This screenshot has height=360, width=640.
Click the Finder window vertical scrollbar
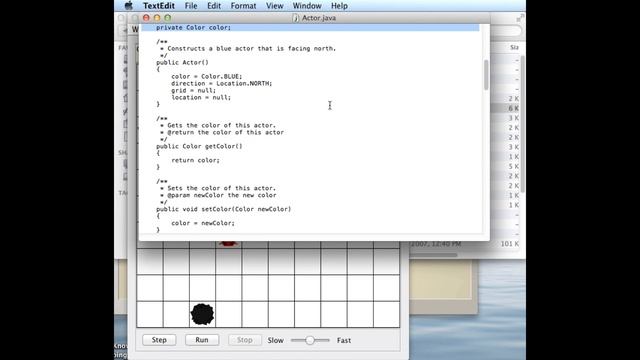pyautogui.click(x=522, y=124)
